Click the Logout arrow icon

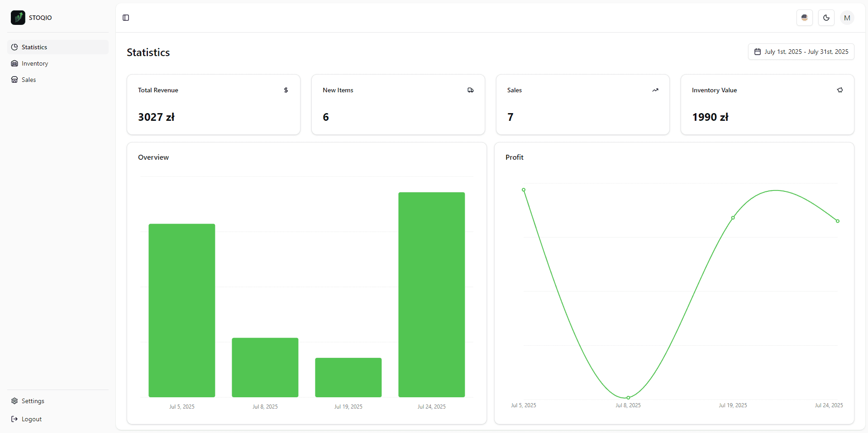click(14, 419)
